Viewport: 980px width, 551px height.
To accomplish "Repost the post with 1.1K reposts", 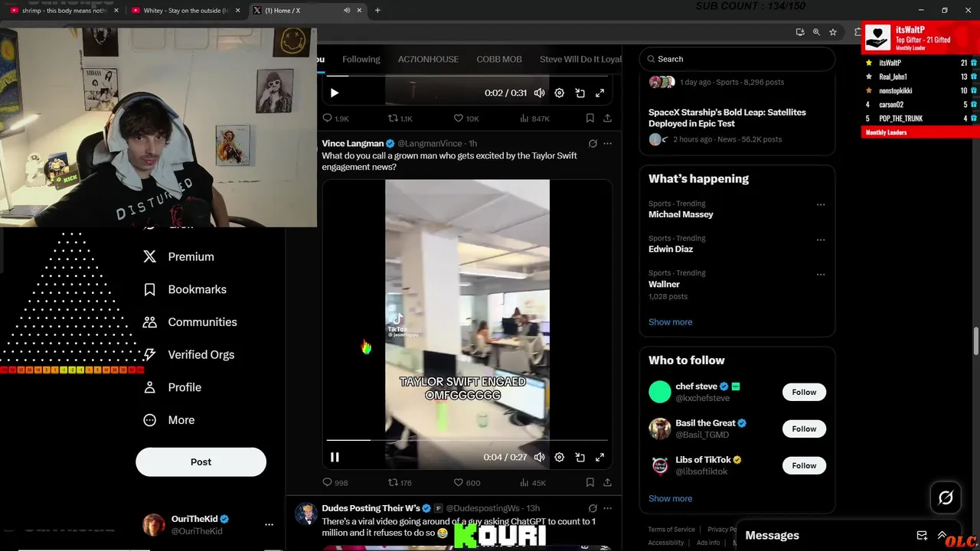I will click(x=400, y=119).
